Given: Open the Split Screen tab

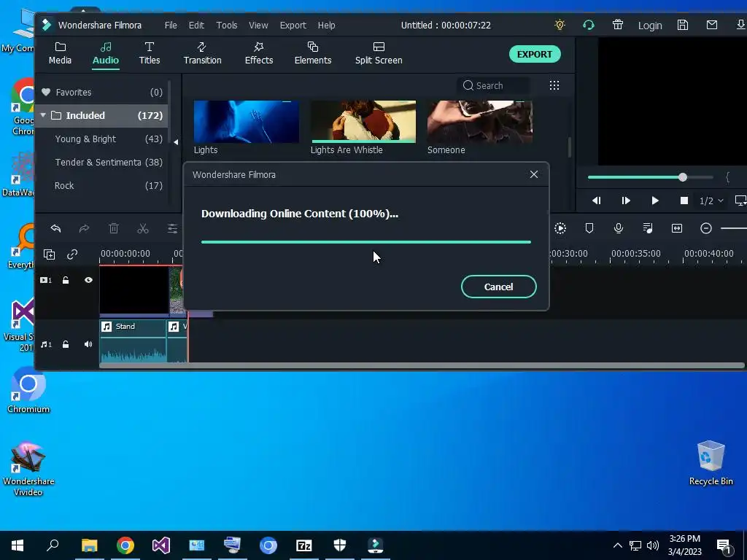Looking at the screenshot, I should [x=379, y=53].
